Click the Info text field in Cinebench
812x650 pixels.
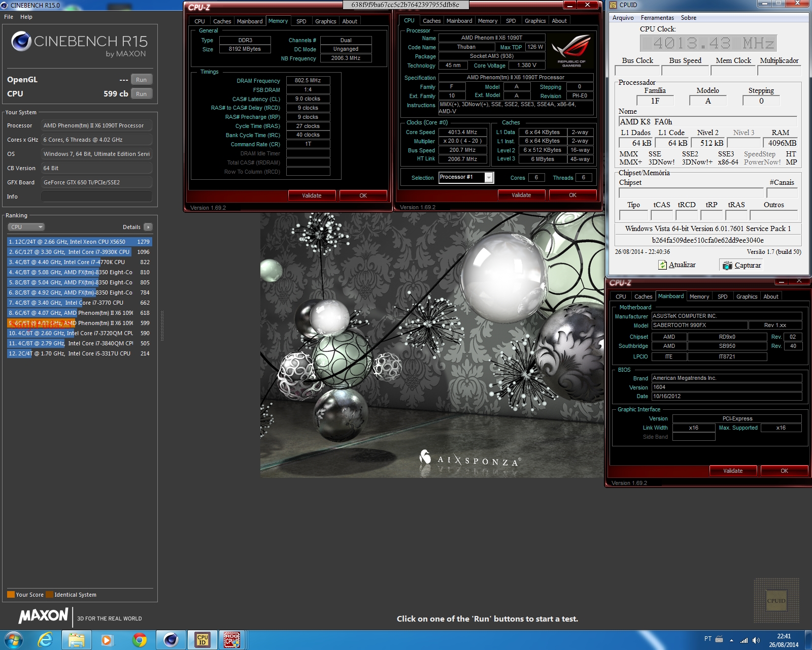coord(96,197)
